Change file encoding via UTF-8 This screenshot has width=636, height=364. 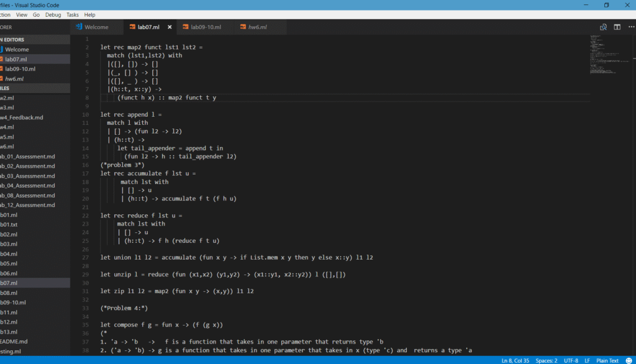click(571, 360)
